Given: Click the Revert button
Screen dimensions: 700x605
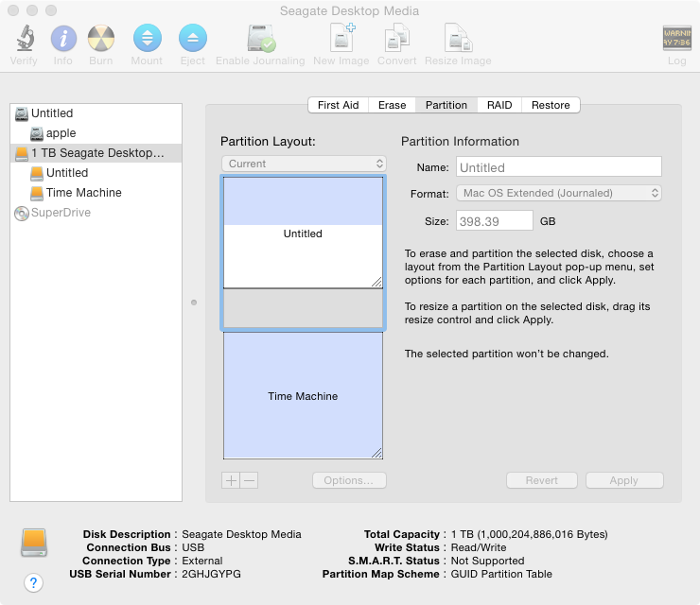Looking at the screenshot, I should (541, 480).
